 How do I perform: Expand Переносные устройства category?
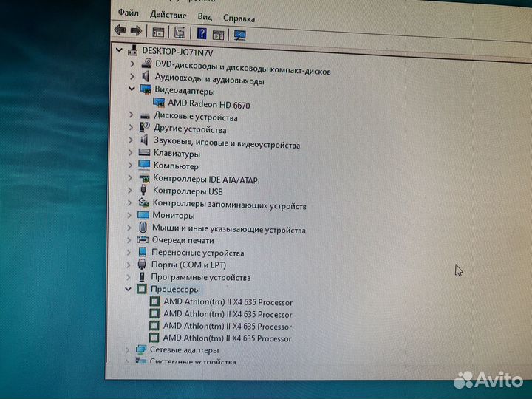(x=129, y=252)
